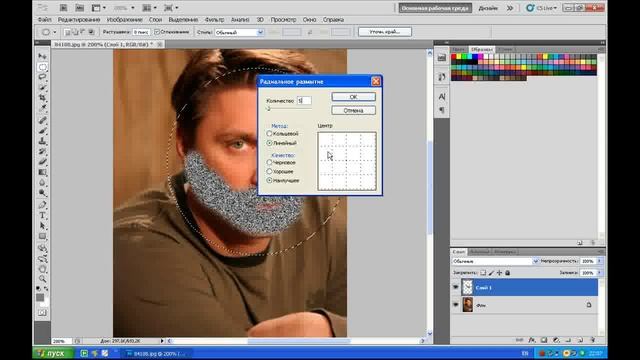The height and width of the screenshot is (360, 640).
Task: Open the Файл menu
Action: 44,20
